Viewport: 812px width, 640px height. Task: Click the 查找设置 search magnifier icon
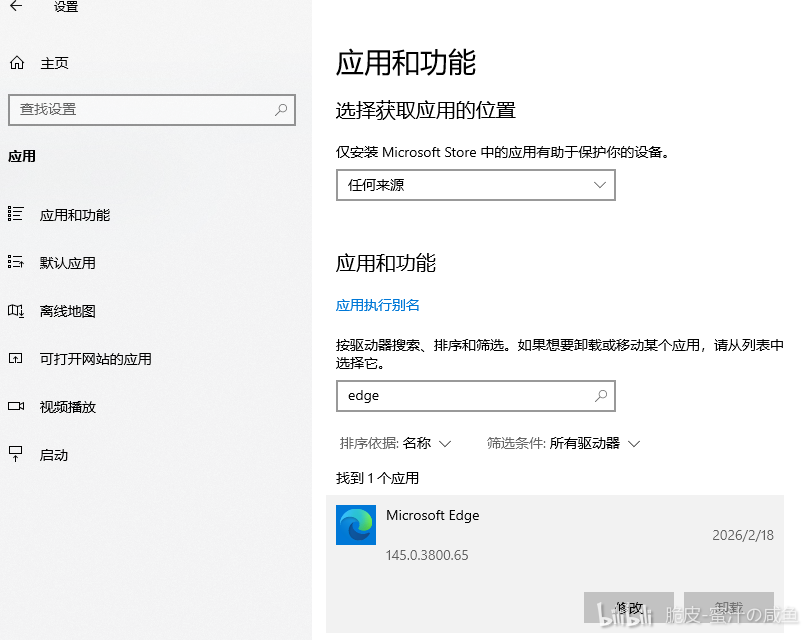click(281, 109)
